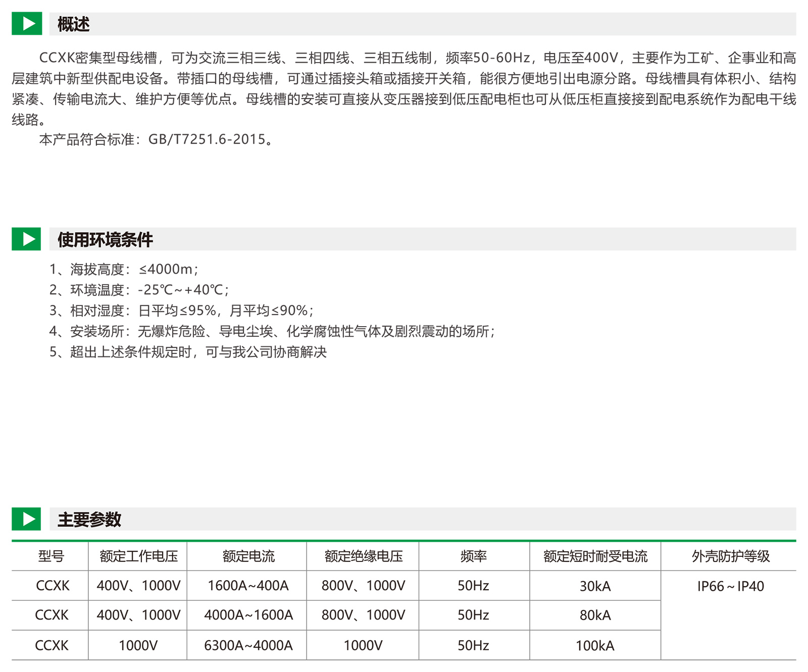The width and height of the screenshot is (808, 672).
Task: Click the 额定工作电压 column header
Action: [x=138, y=556]
